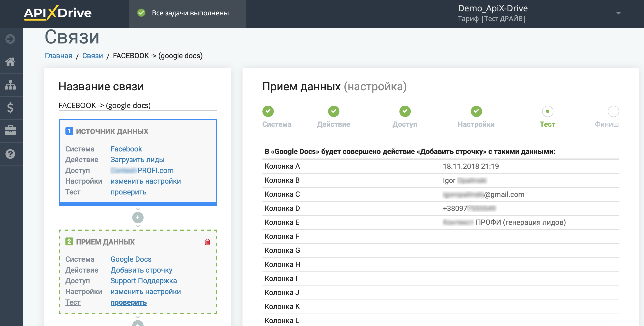Select the 18.11.2018 21:19 value
This screenshot has height=326, width=644.
point(471,166)
